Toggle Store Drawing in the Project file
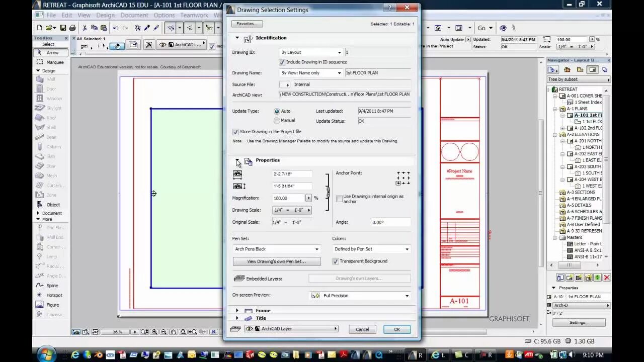This screenshot has width=644, height=362. [235, 132]
